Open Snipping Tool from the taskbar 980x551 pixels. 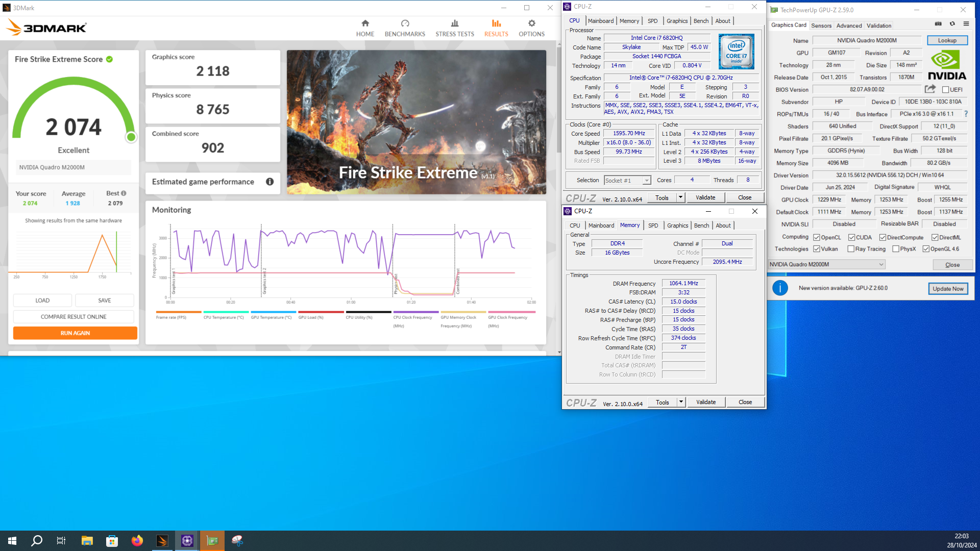coord(237,541)
